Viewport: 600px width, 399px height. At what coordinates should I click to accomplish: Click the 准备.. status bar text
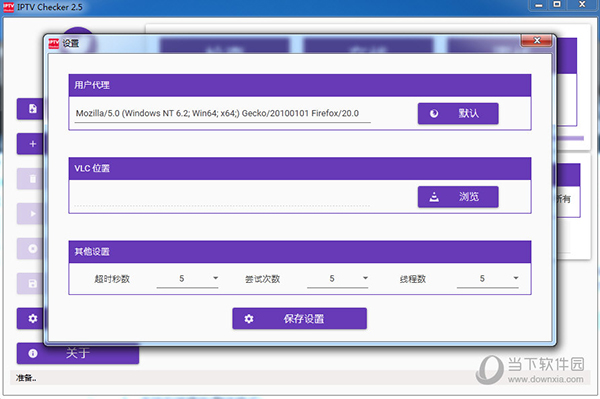click(x=26, y=378)
